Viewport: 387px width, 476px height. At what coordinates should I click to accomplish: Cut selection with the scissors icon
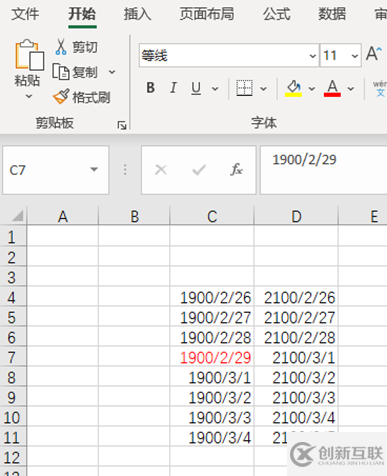coord(61,47)
